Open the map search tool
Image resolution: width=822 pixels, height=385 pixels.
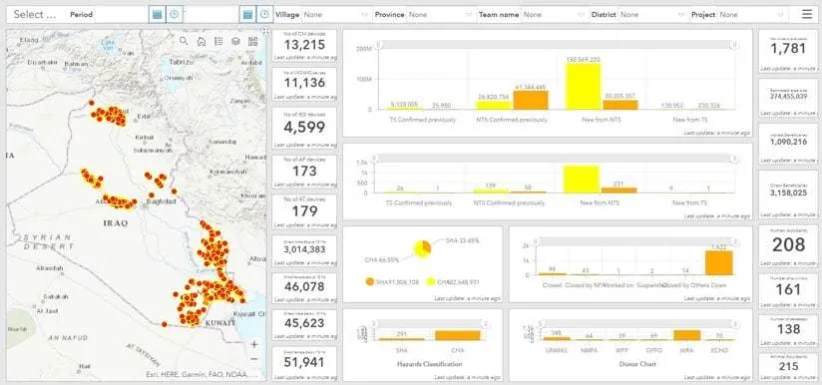coord(183,41)
